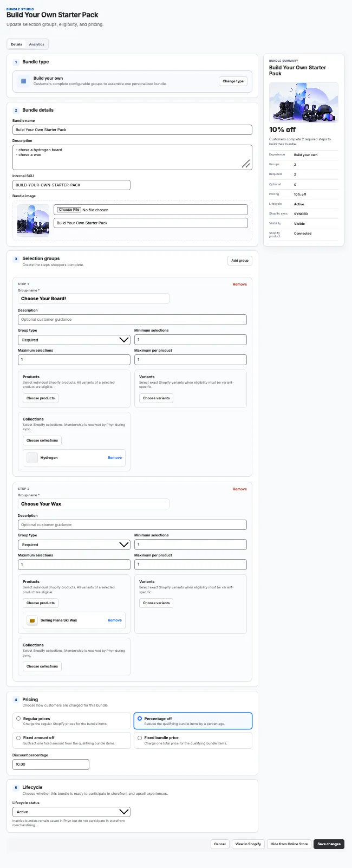The height and width of the screenshot is (868, 352).
Task: Select Regular prices pricing option
Action: point(71,721)
